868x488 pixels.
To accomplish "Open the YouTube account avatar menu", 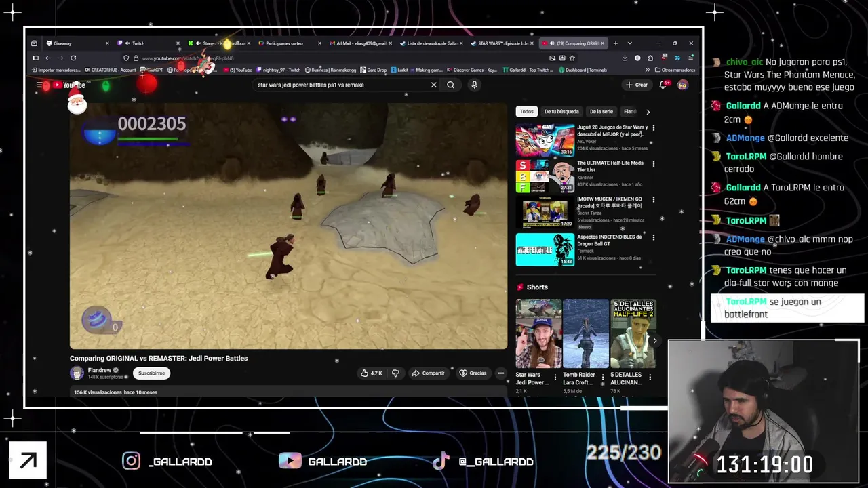I will [683, 85].
